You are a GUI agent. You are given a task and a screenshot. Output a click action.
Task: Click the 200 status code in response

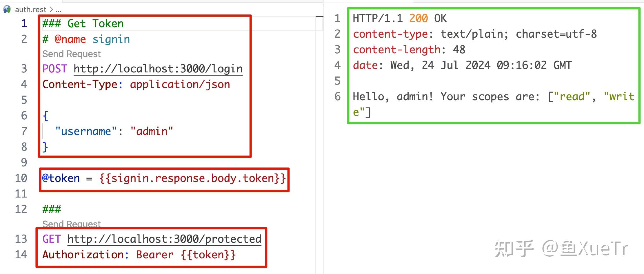coord(418,19)
